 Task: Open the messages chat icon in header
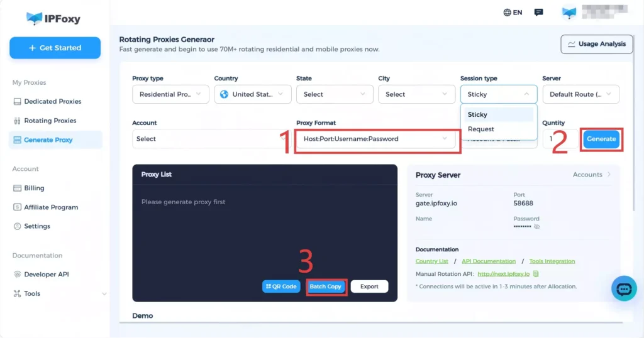click(538, 13)
